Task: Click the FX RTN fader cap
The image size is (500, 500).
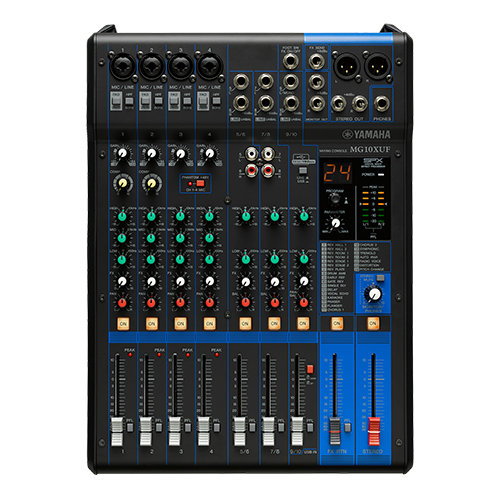Action: click(335, 431)
